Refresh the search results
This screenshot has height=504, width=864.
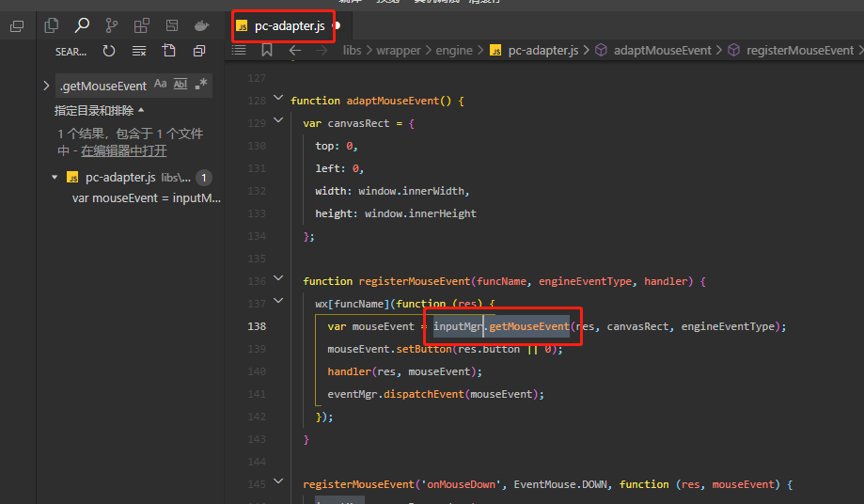[108, 51]
